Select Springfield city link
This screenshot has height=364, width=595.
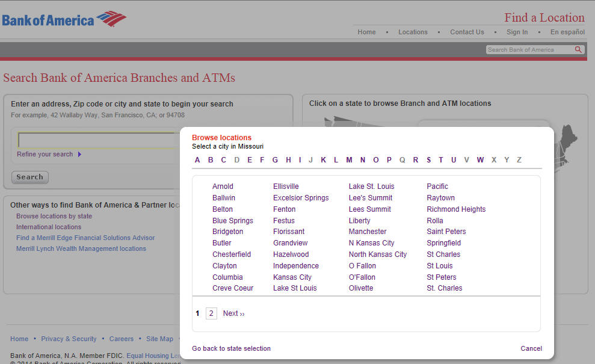pyautogui.click(x=443, y=243)
